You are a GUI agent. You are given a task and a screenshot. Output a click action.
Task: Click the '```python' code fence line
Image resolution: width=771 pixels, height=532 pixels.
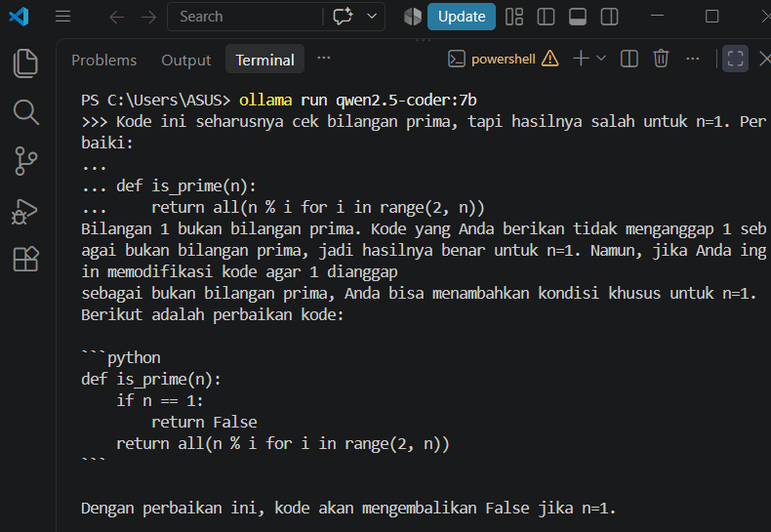pyautogui.click(x=121, y=357)
